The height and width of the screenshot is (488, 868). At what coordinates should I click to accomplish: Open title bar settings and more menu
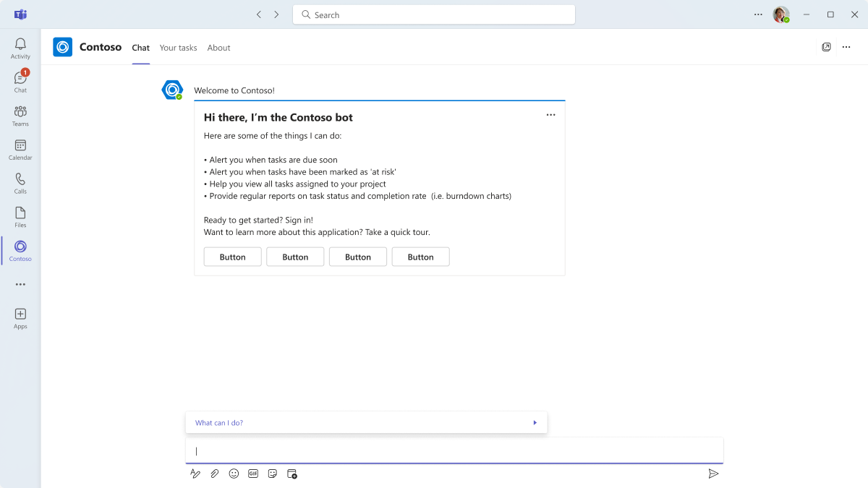tap(758, 14)
